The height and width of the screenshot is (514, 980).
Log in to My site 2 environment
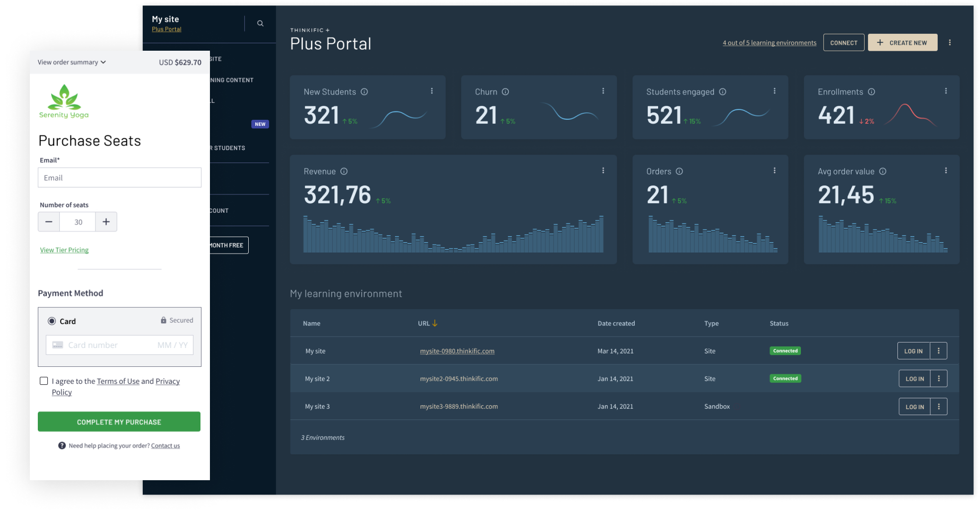[x=914, y=379]
